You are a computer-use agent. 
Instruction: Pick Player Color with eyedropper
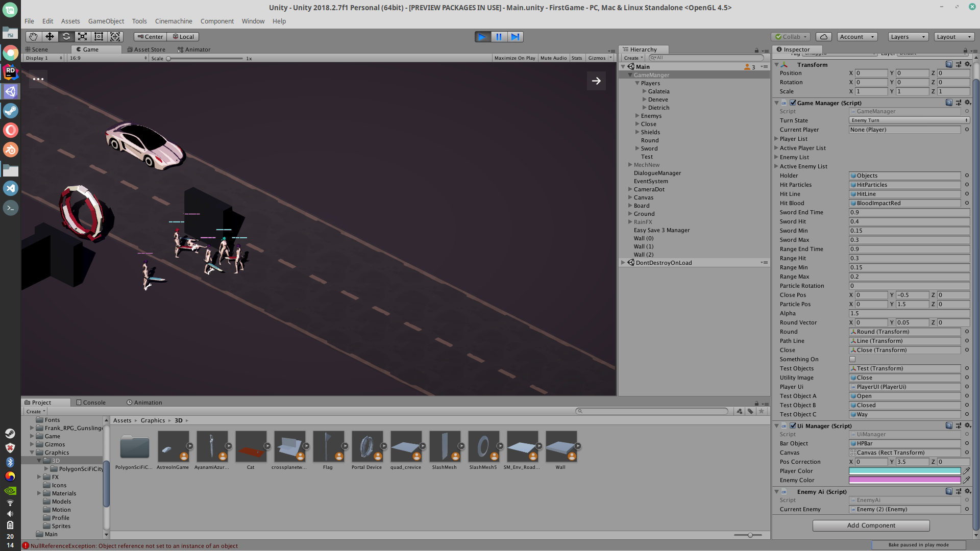(x=966, y=471)
